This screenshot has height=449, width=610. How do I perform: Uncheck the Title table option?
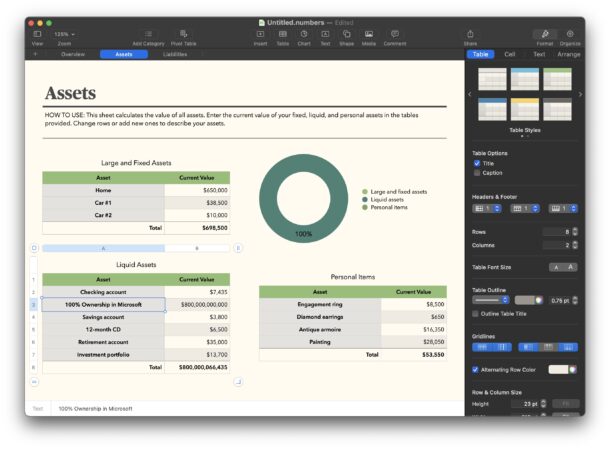(x=477, y=163)
